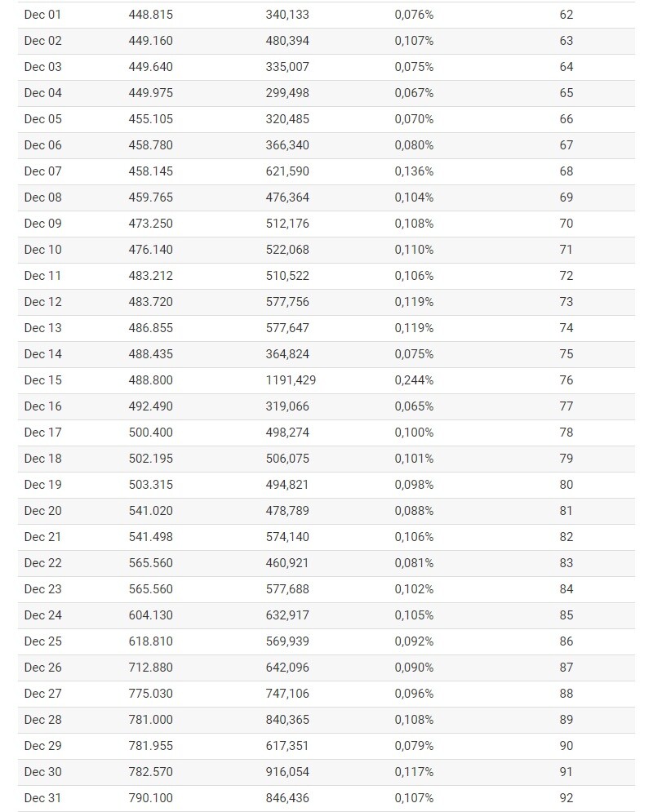The width and height of the screenshot is (653, 812).
Task: Click row number 92
Action: [x=566, y=798]
